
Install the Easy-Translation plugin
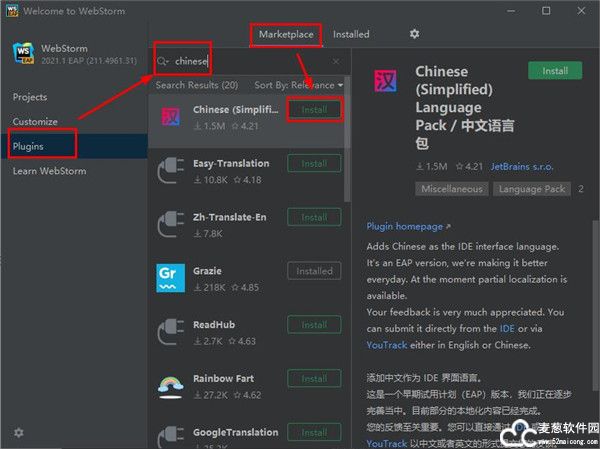[x=314, y=163]
